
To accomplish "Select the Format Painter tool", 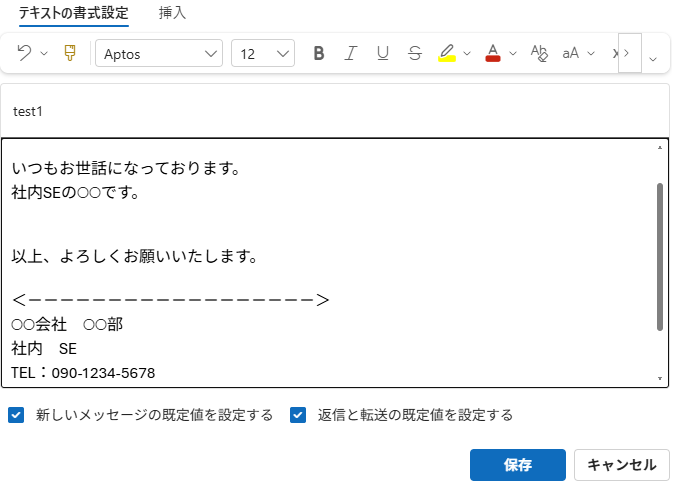I will [x=69, y=53].
